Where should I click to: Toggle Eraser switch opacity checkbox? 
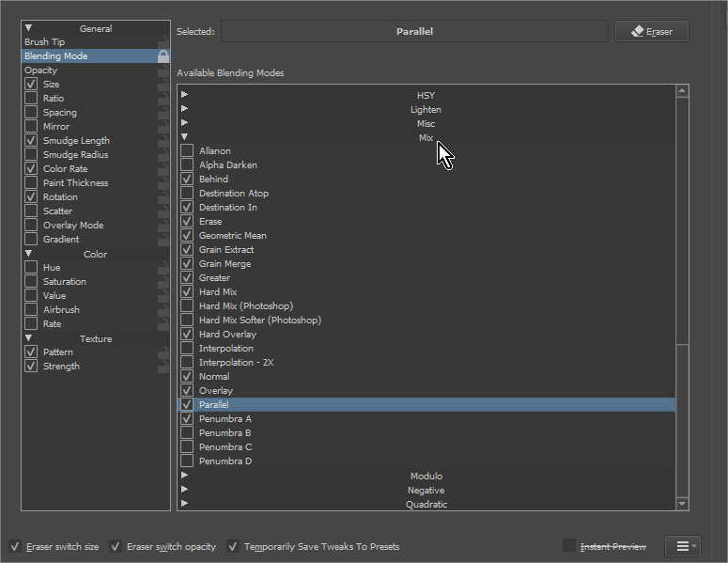116,546
